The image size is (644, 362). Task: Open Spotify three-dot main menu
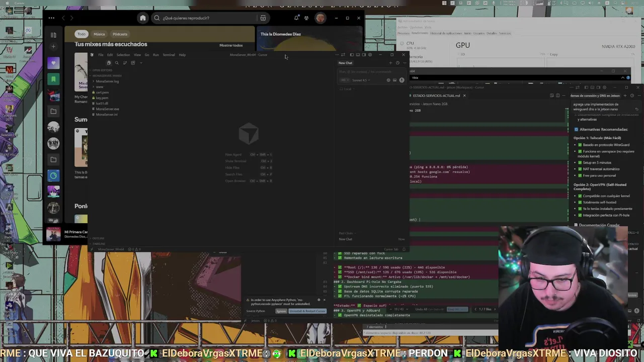coord(51,18)
